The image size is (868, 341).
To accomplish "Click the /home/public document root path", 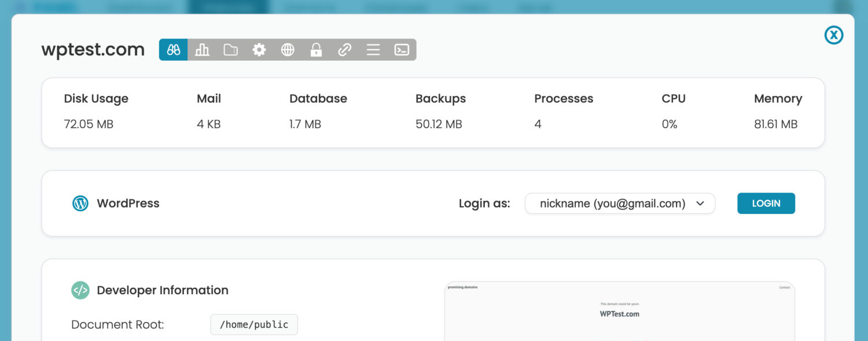I will (254, 325).
